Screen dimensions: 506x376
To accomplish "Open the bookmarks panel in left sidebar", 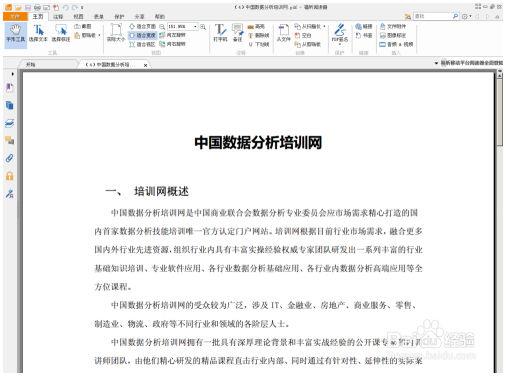I will [x=10, y=88].
